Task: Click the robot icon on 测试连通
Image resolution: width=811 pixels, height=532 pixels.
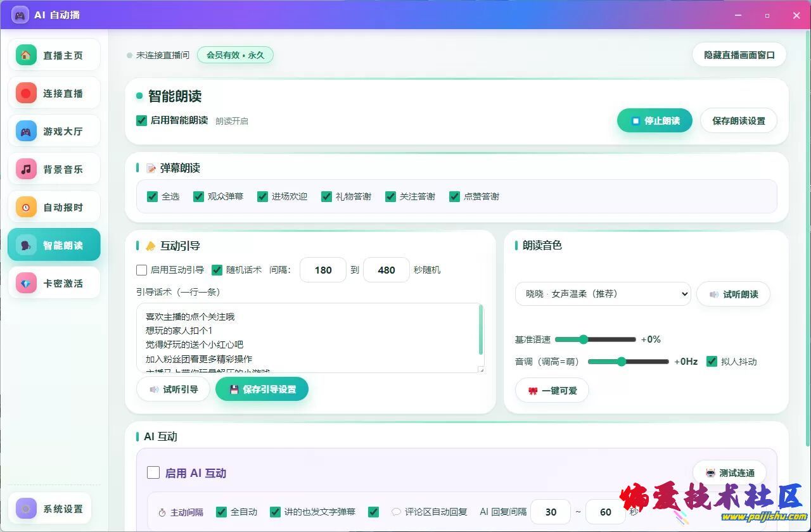Action: [710, 472]
